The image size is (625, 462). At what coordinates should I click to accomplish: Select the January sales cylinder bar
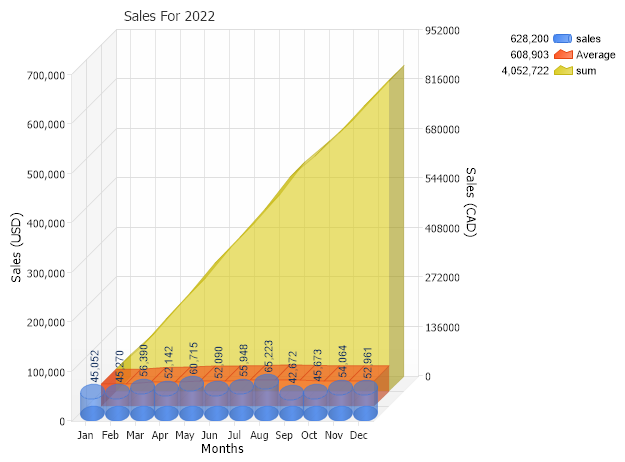(x=92, y=403)
